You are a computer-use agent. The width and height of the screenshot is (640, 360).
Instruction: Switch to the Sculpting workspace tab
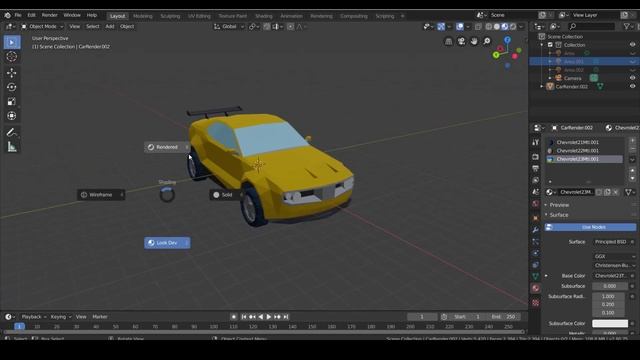coord(170,16)
